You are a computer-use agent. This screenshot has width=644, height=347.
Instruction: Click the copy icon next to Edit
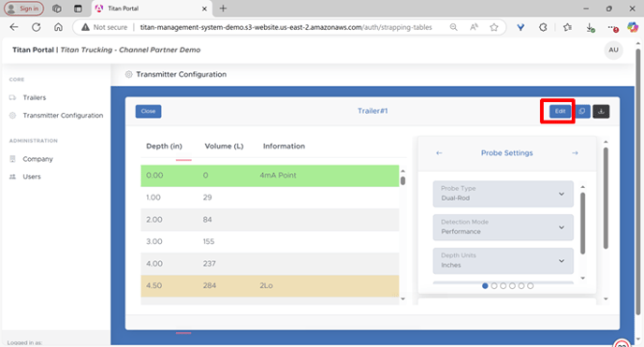(x=582, y=111)
